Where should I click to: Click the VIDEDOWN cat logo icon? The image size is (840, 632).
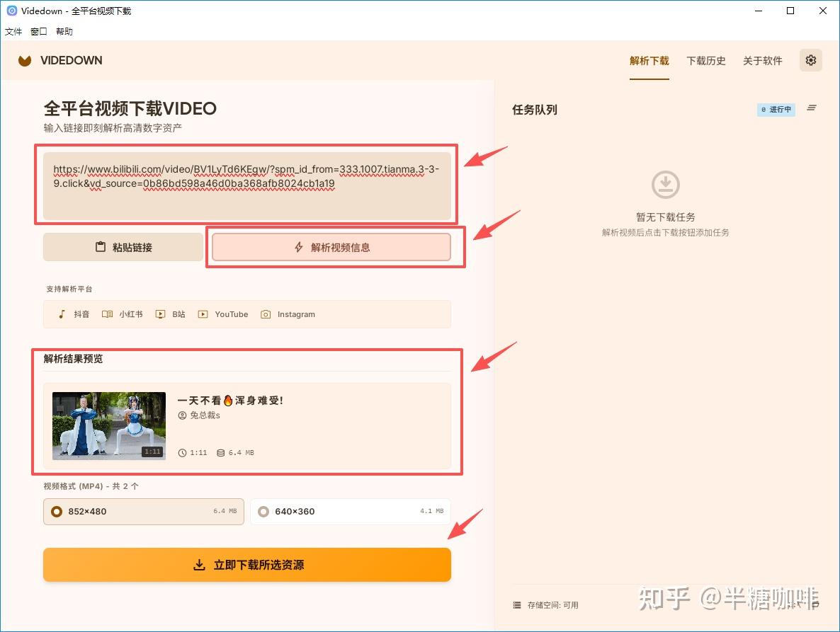[25, 60]
